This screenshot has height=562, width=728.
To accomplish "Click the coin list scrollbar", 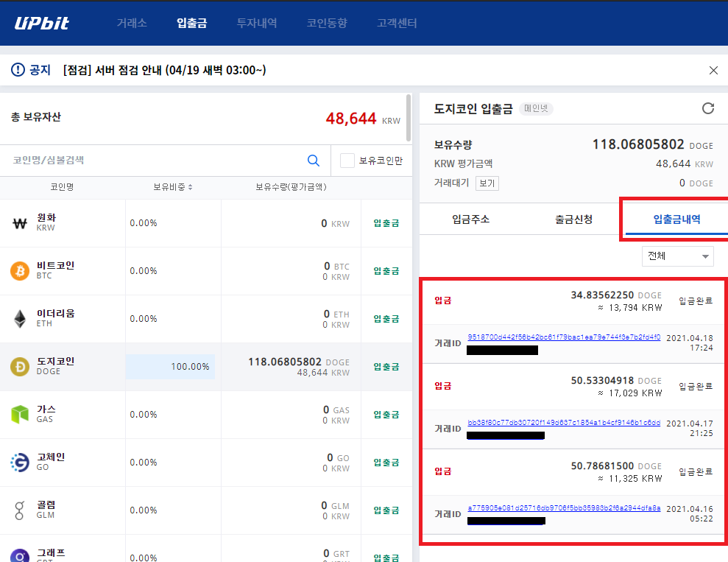I will click(x=409, y=118).
